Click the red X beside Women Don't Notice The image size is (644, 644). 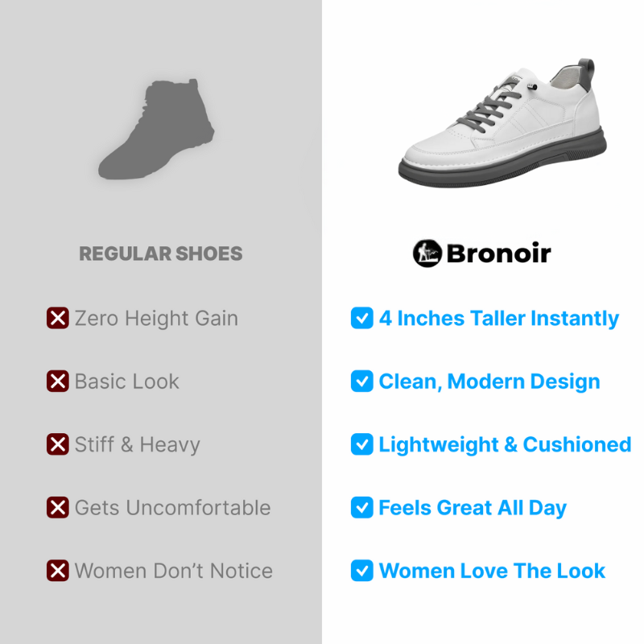pos(57,571)
